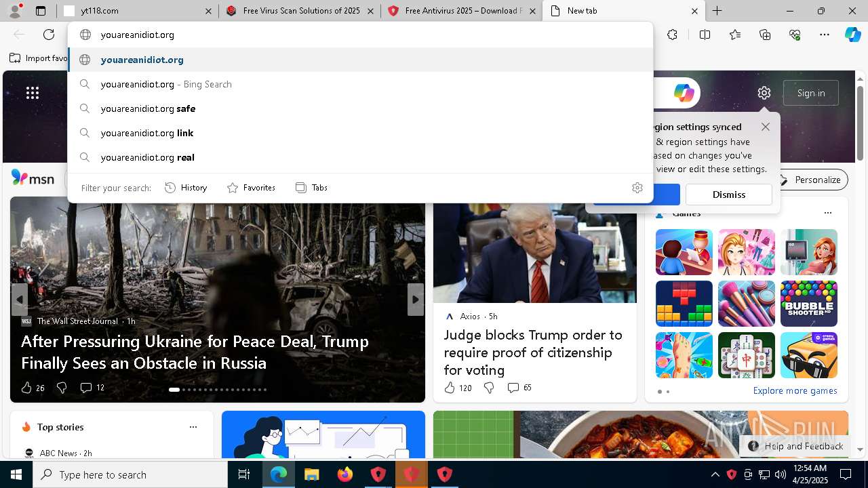Open search suggestion settings gear in dropdown
The image size is (868, 488).
coord(637,188)
